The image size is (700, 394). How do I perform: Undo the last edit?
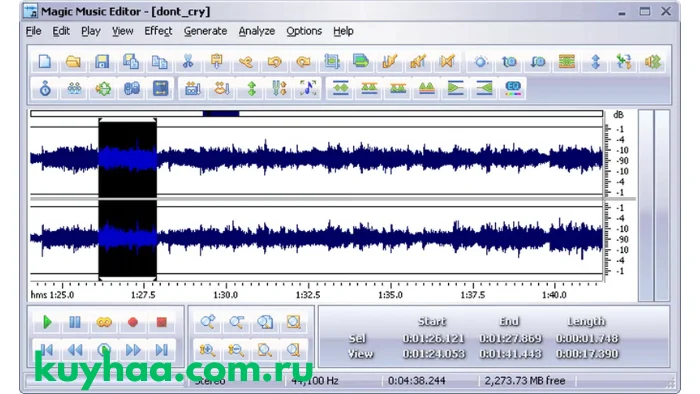pos(274,62)
